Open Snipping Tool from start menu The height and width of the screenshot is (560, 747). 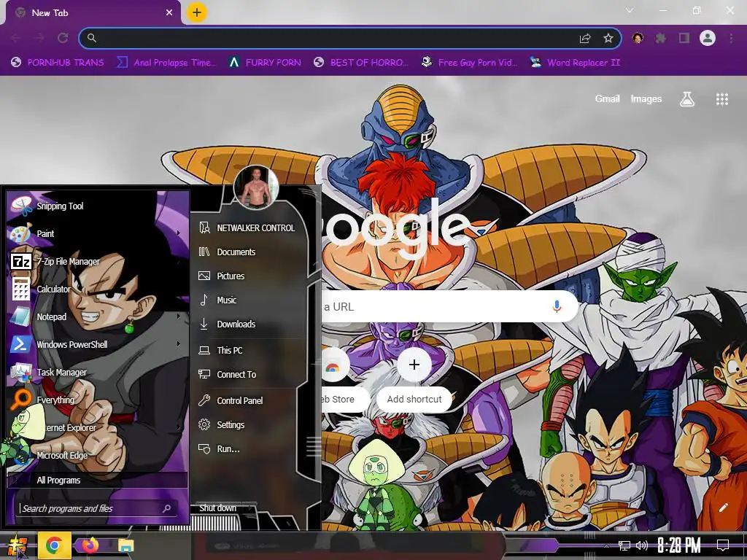[x=98, y=206]
